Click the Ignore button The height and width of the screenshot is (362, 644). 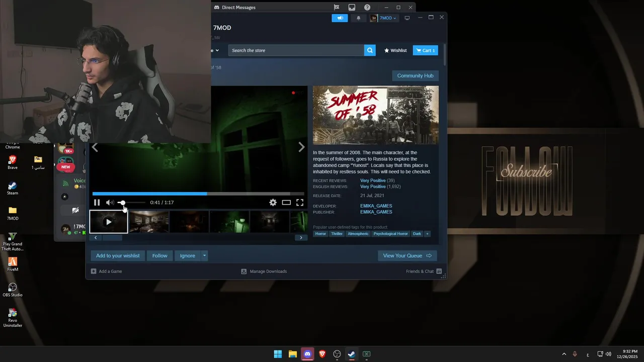coord(187,255)
